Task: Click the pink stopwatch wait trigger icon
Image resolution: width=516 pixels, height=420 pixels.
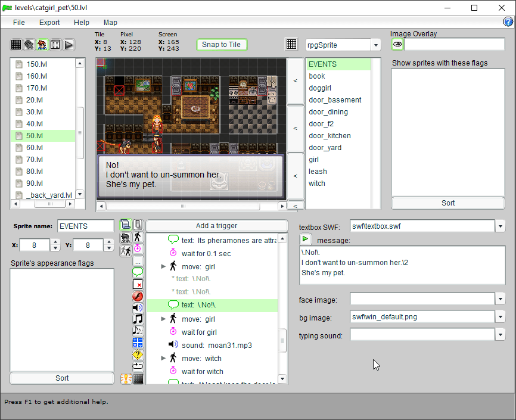Action: coord(138,248)
